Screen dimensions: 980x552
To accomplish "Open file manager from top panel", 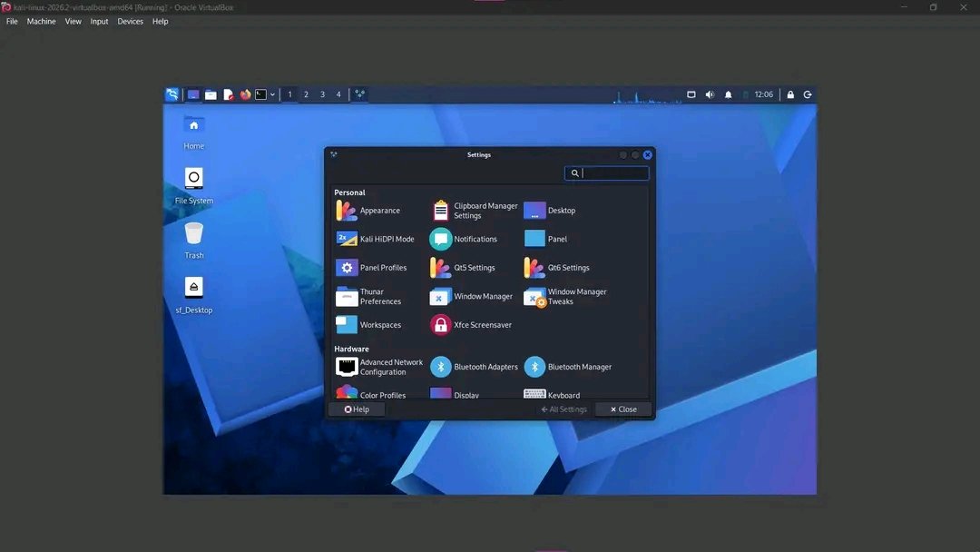I will click(211, 94).
